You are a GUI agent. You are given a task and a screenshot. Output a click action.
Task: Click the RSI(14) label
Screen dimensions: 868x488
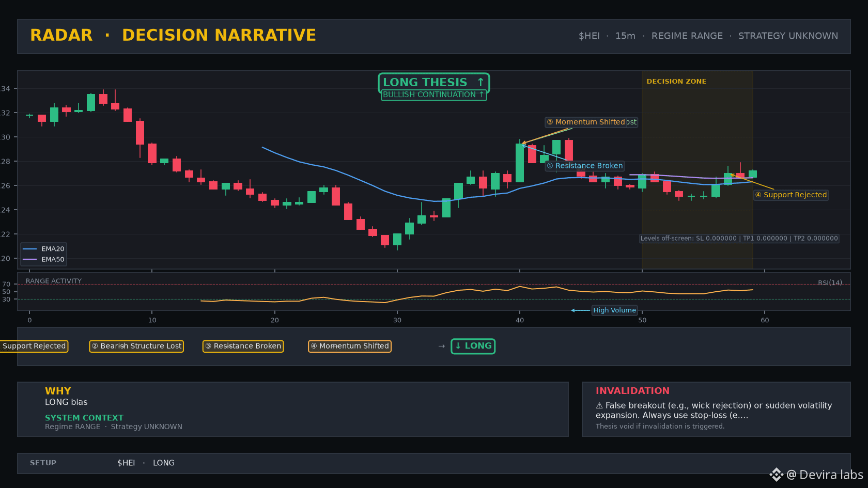click(x=830, y=283)
